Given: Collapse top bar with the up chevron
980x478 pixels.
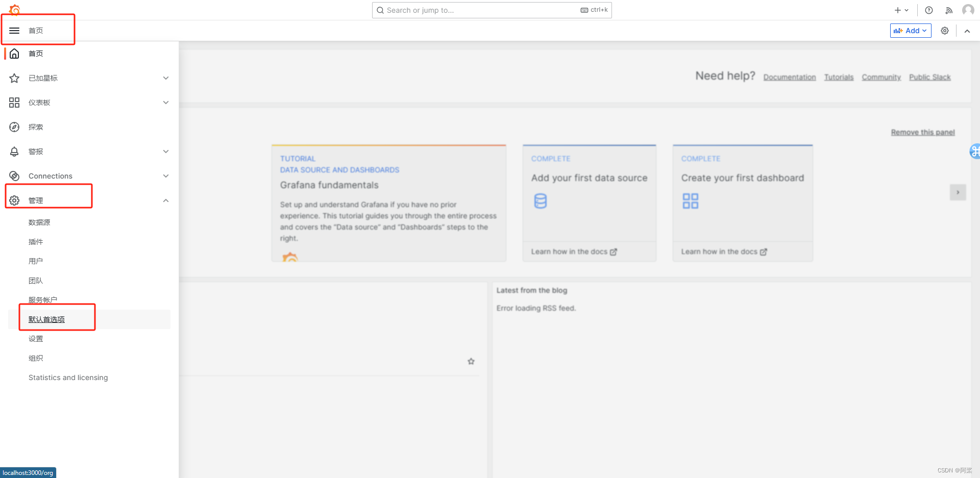Looking at the screenshot, I should 967,31.
